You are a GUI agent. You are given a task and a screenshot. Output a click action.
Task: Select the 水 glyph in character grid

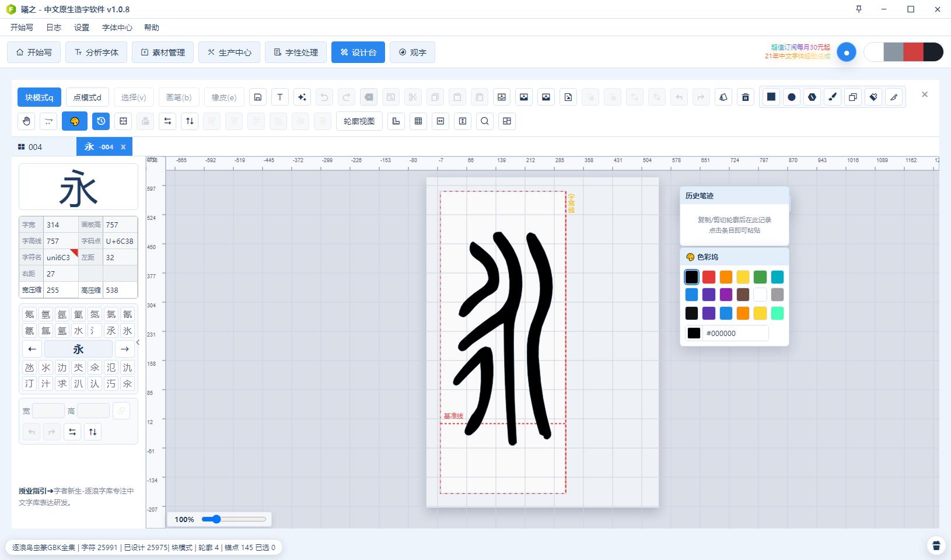click(x=78, y=331)
